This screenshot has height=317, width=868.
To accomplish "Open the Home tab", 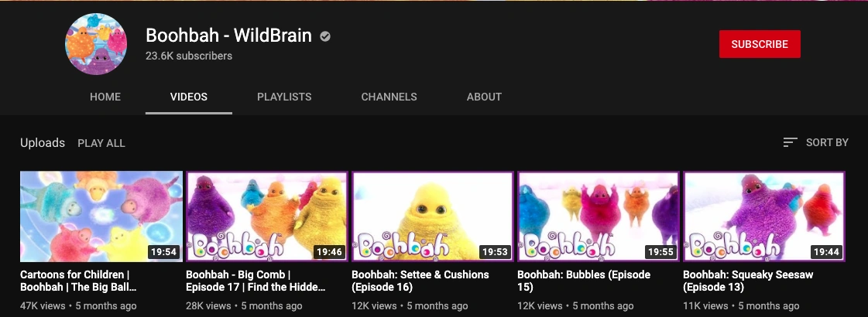I will click(105, 97).
